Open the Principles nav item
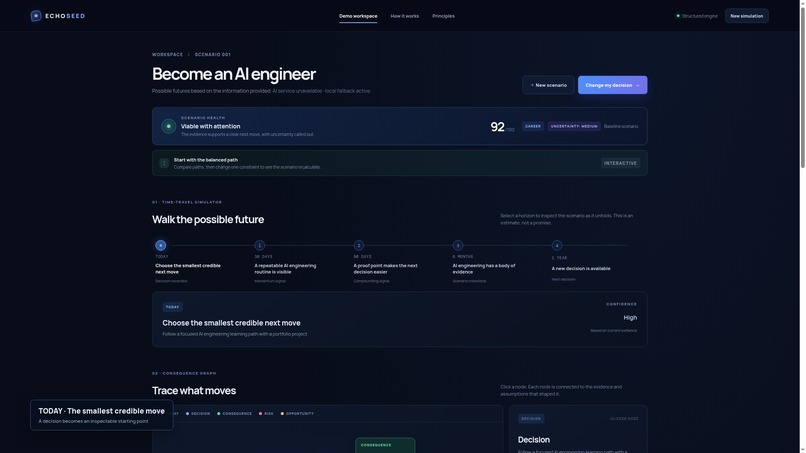This screenshot has width=806, height=453. point(443,16)
